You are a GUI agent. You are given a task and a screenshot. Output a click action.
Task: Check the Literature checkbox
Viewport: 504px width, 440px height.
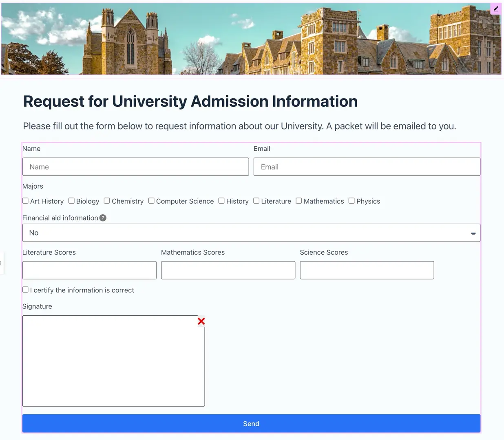click(256, 200)
